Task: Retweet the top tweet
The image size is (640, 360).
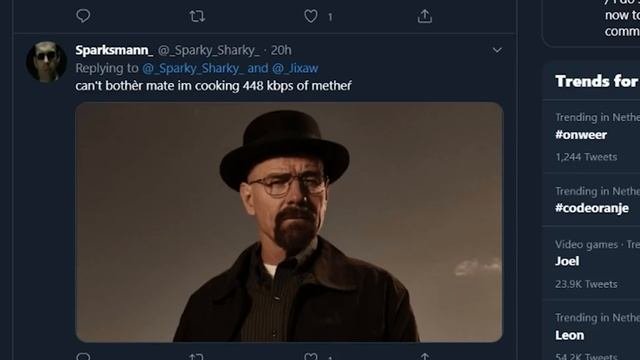Action: pos(197,16)
